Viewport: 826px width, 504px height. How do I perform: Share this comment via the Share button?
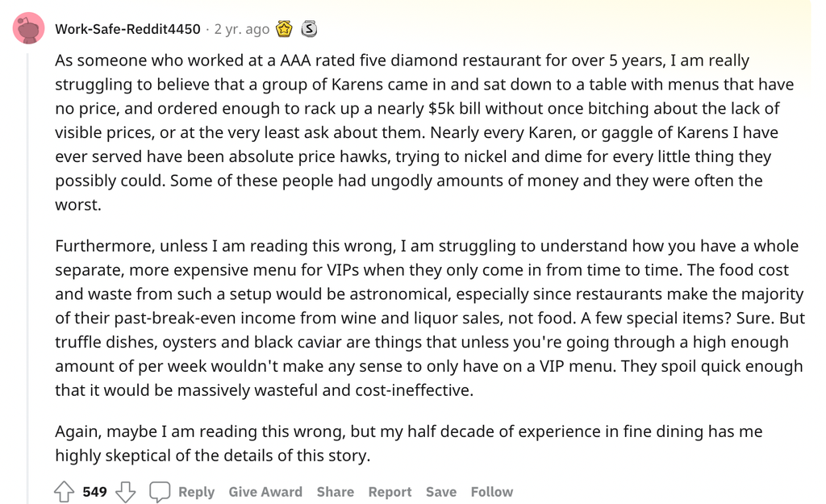[x=335, y=492]
